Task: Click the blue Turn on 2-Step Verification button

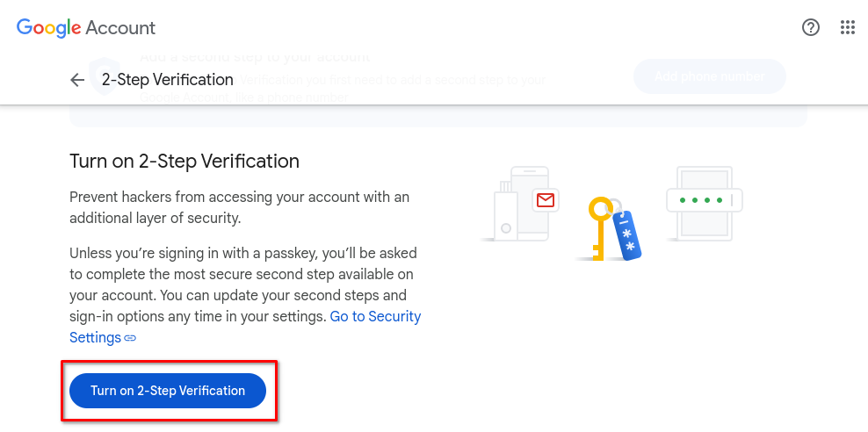Action: (168, 391)
